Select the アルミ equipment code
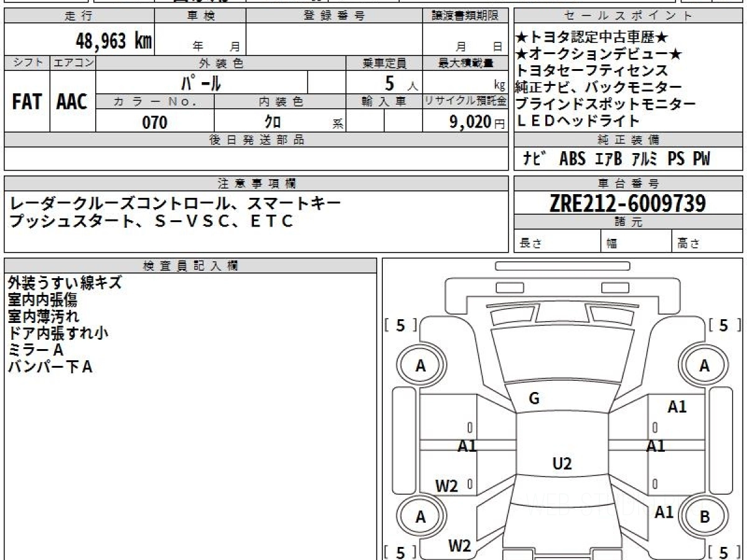The height and width of the screenshot is (560, 747). [x=645, y=159]
